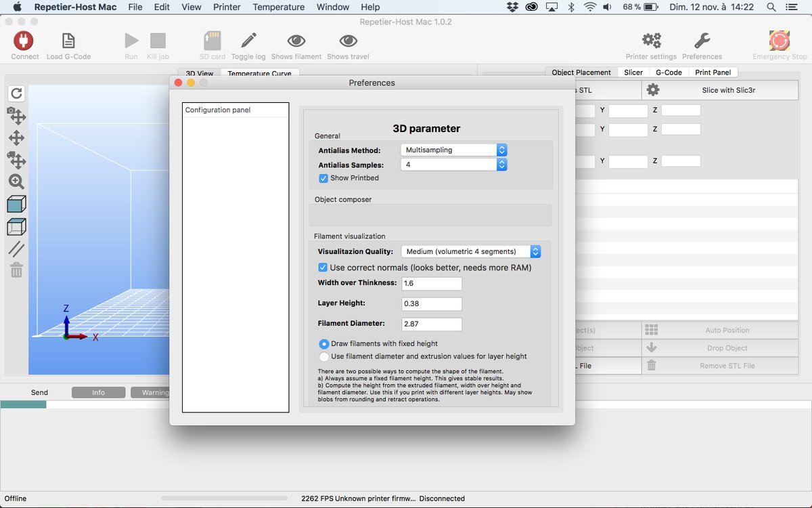The image size is (812, 508).
Task: Open the Visualitazion Quality dropdown
Action: tap(471, 251)
